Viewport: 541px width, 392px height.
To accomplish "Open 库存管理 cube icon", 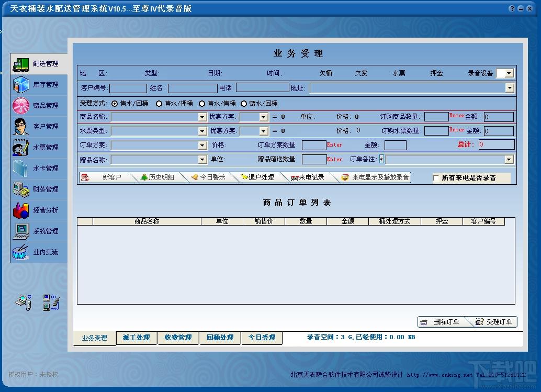I will 21,85.
